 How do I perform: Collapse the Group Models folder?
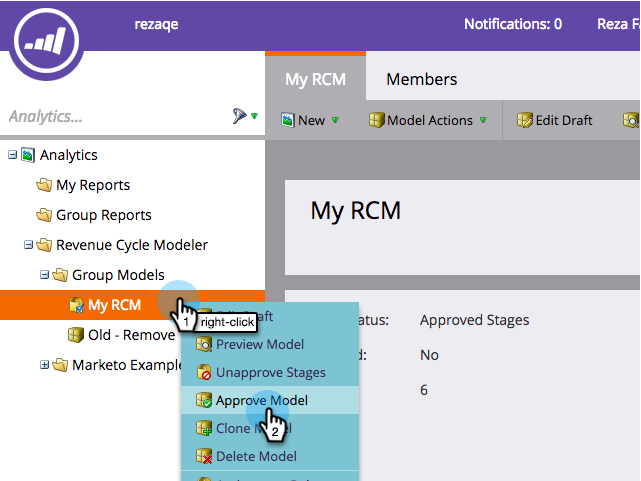[44, 275]
